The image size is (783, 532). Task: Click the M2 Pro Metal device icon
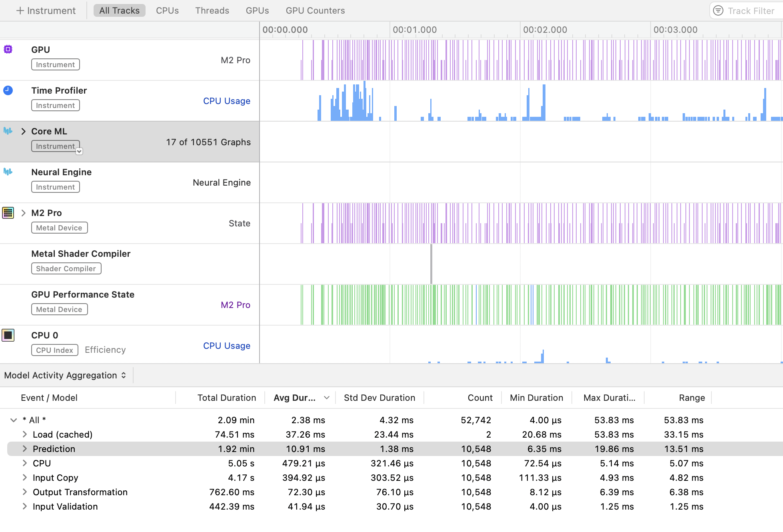point(8,212)
